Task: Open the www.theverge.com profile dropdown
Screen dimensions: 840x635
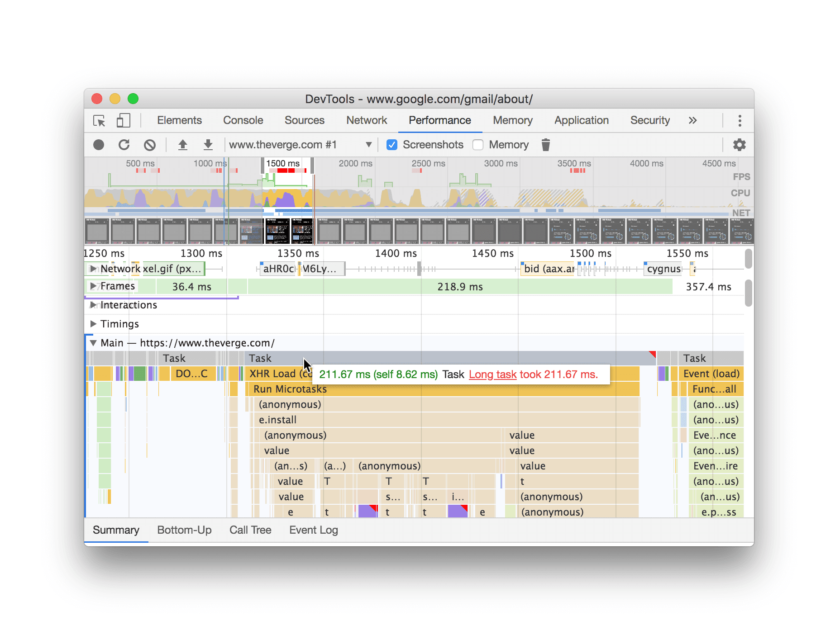Action: (x=368, y=144)
